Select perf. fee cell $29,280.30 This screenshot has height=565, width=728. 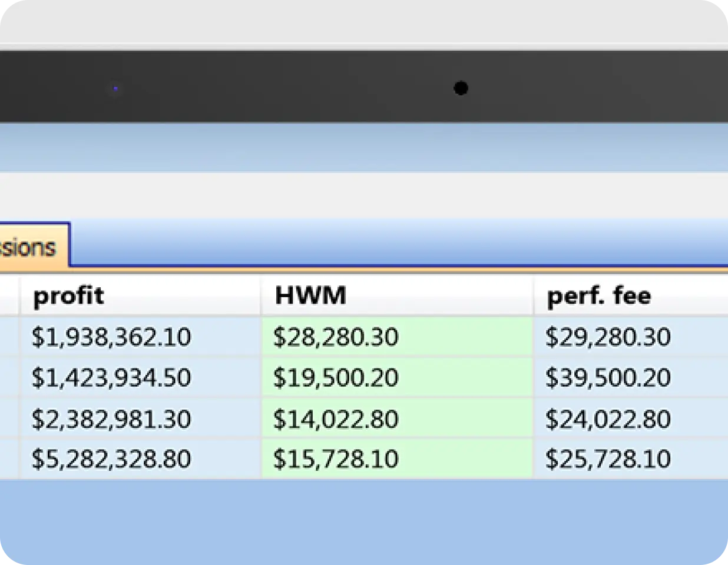tap(608, 337)
